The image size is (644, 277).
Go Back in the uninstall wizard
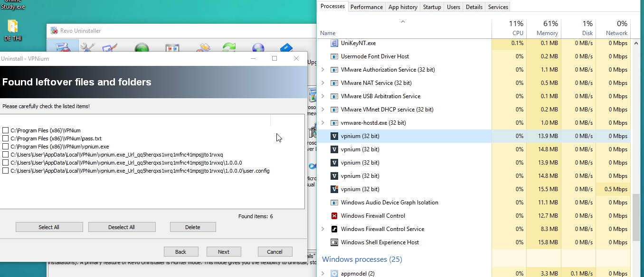pos(181,252)
